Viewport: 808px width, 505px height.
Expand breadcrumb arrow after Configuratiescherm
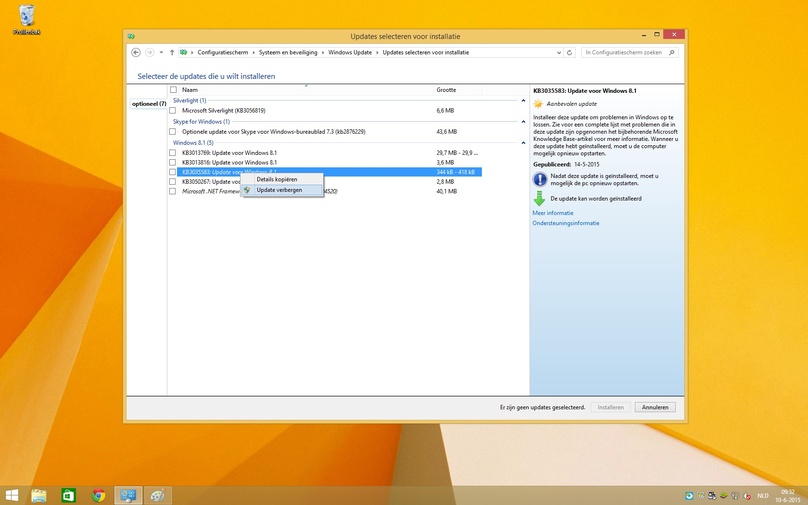(253, 52)
